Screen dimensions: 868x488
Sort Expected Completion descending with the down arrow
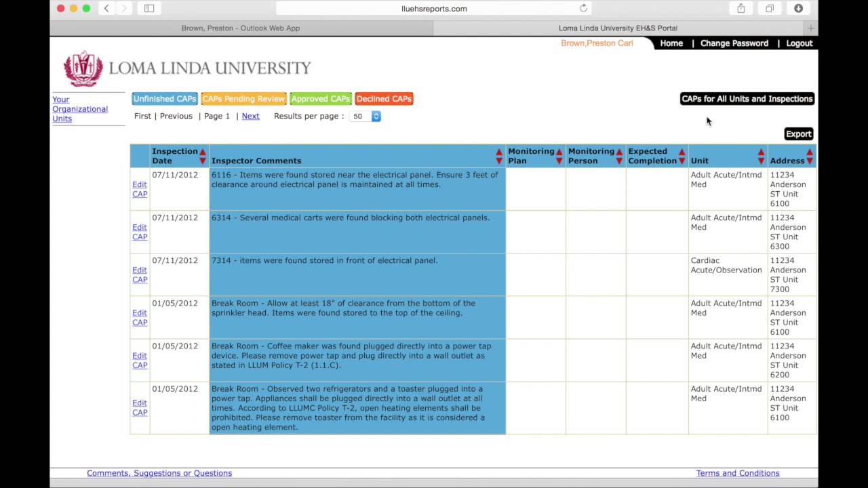682,161
